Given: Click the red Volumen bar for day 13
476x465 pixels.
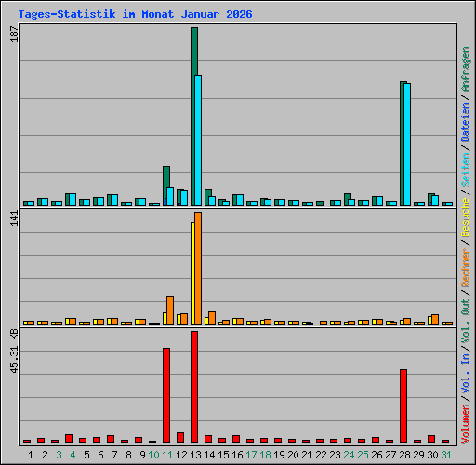Looking at the screenshot, I should [x=194, y=387].
